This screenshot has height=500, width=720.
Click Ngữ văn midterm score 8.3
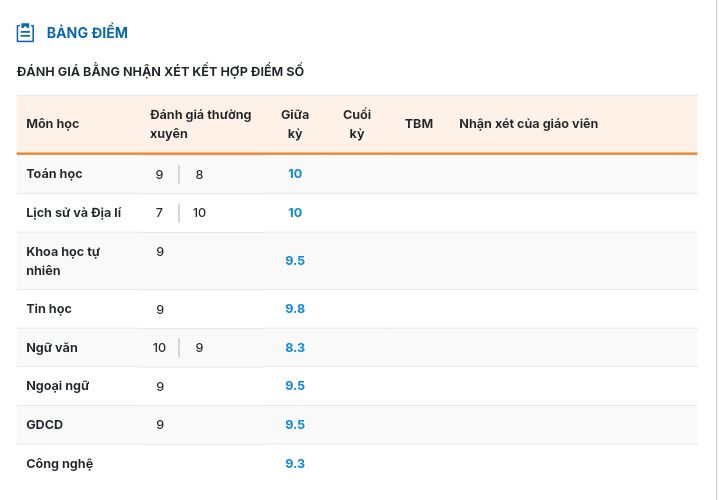point(295,348)
